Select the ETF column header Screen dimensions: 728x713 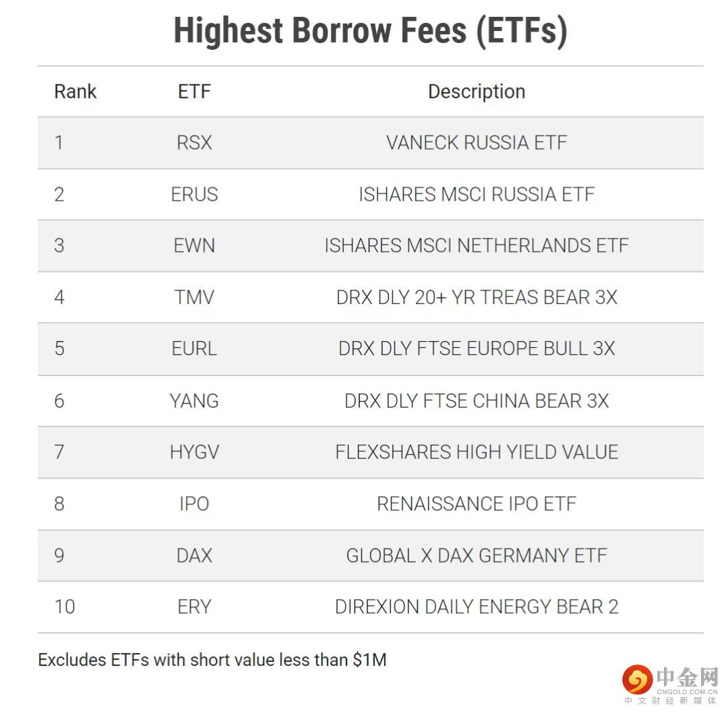(x=194, y=92)
